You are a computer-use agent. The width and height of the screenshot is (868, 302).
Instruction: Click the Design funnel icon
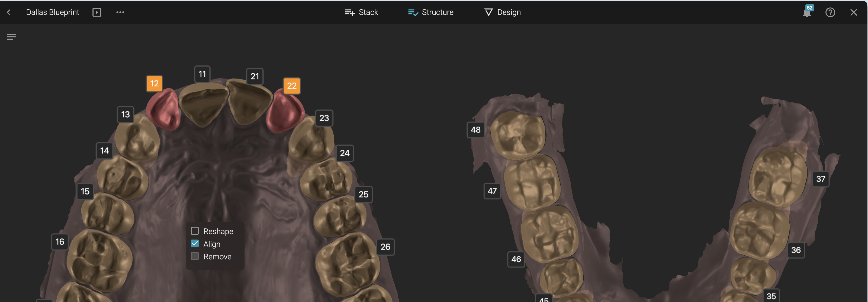click(x=488, y=12)
